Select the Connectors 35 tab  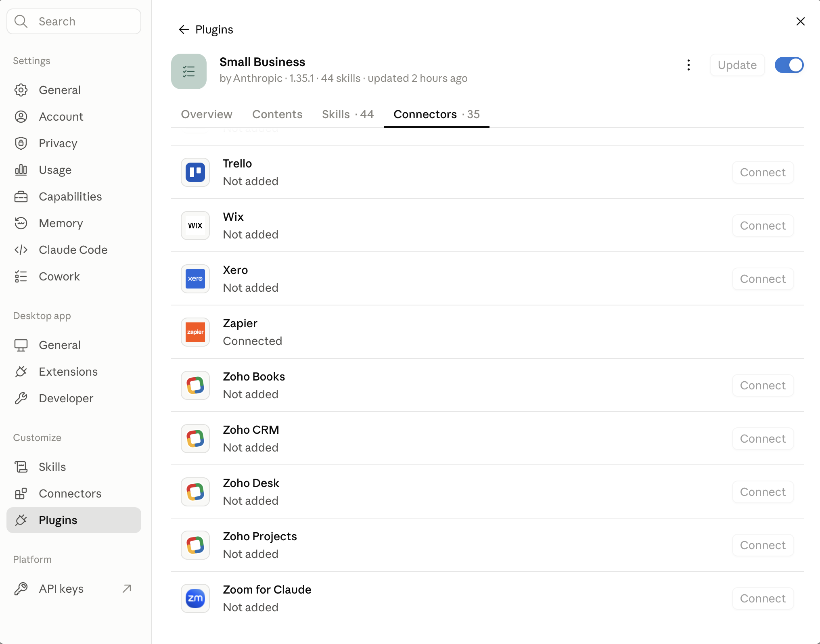(x=437, y=114)
